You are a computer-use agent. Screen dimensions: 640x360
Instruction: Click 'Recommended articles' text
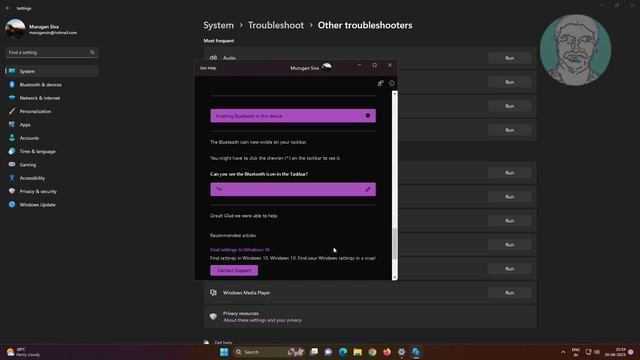pyautogui.click(x=233, y=236)
